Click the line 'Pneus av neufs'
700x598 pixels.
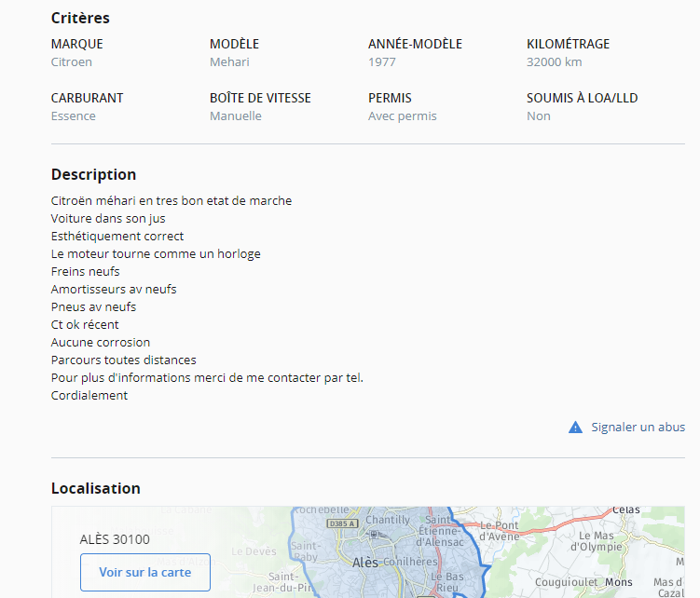pos(94,307)
